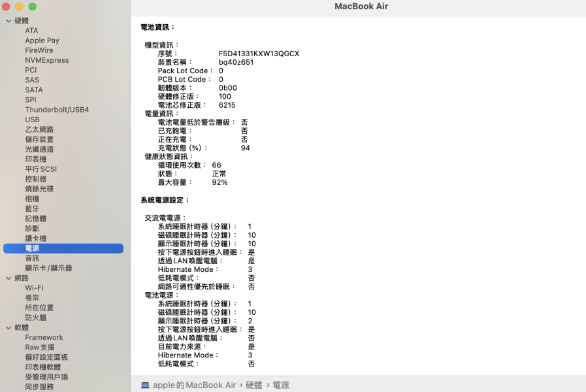
Task: Select 顯示卡/顯示器 in the sidebar
Action: [48, 269]
